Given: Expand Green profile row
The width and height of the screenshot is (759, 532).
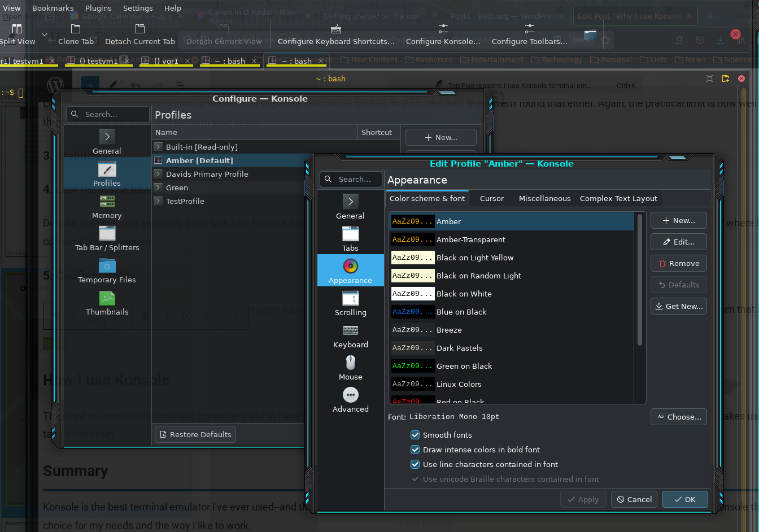Looking at the screenshot, I should [158, 187].
